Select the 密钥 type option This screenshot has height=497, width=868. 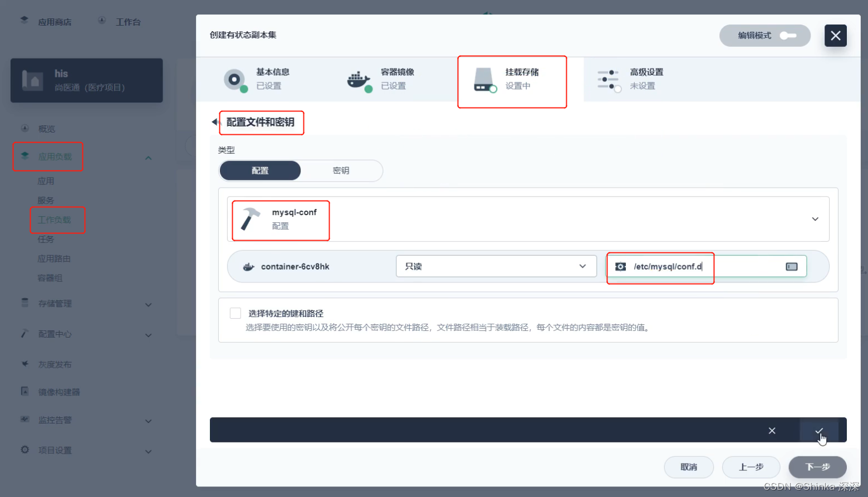[341, 170]
